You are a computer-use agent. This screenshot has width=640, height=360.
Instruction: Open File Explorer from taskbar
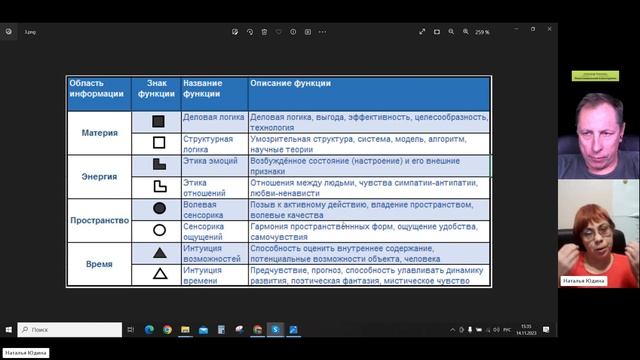coord(185,329)
